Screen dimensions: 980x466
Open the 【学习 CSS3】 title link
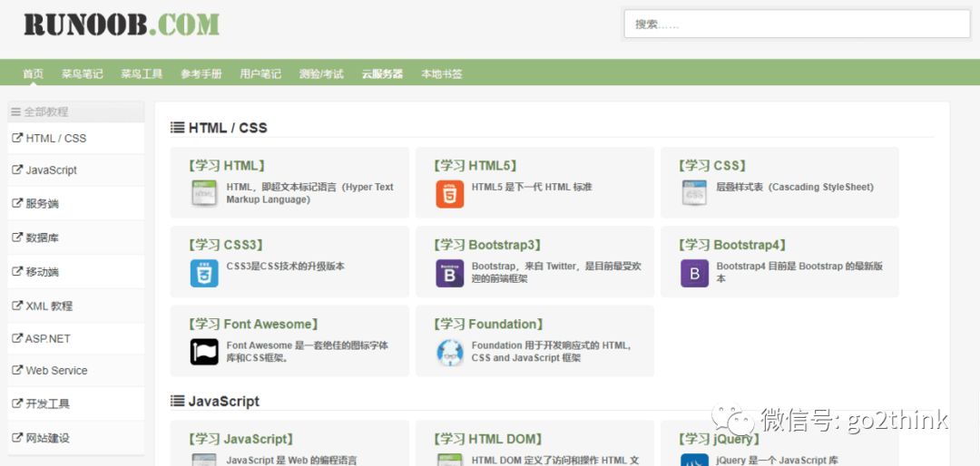click(x=226, y=245)
